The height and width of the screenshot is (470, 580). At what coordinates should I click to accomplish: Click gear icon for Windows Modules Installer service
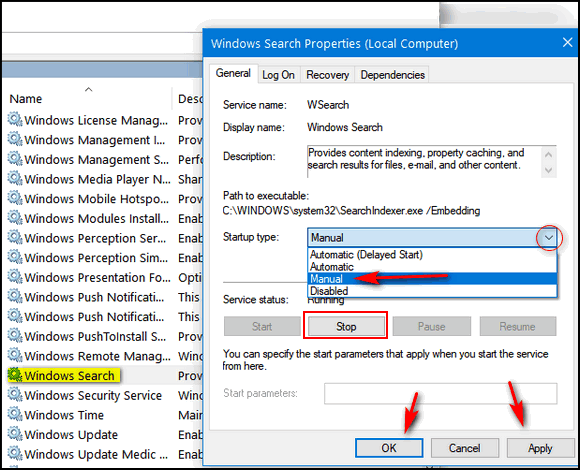coord(15,217)
